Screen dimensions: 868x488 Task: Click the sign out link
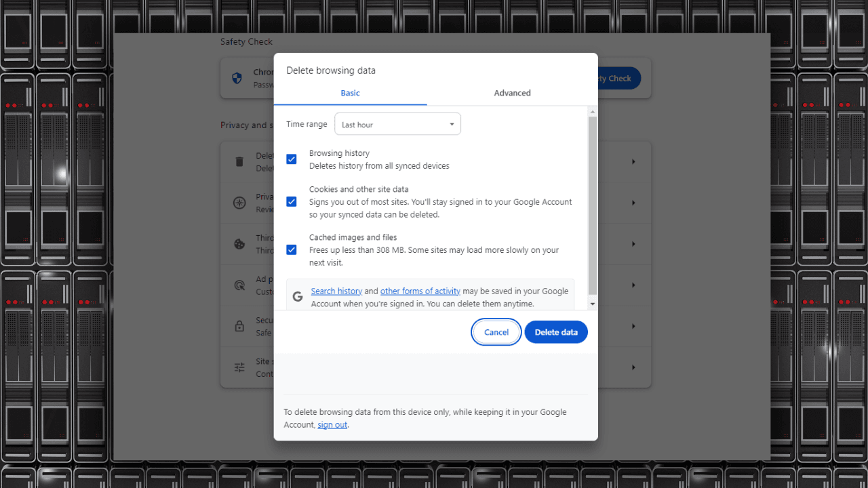[x=332, y=424]
